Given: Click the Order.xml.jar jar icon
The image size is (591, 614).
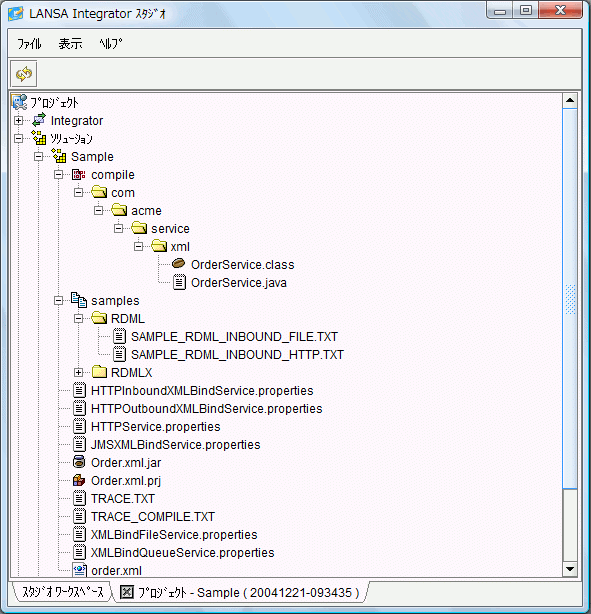Looking at the screenshot, I should pos(79,462).
